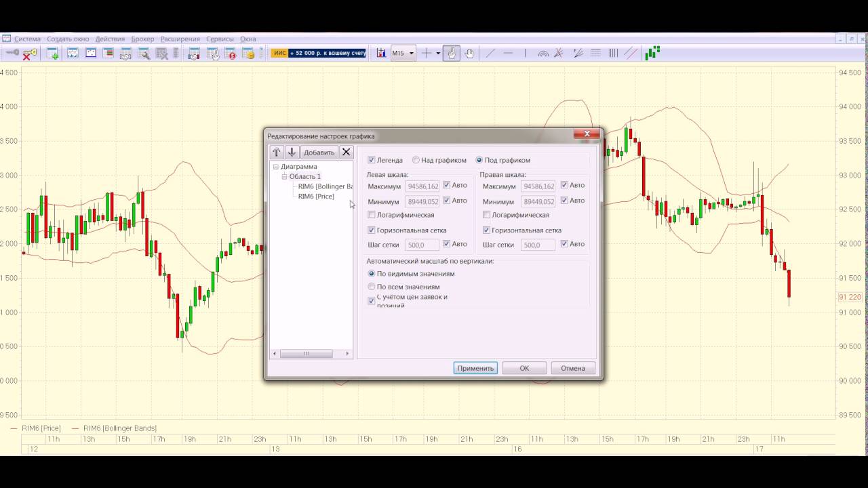Select the crosshair cursor tool
This screenshot has height=488, width=868.
tap(426, 53)
